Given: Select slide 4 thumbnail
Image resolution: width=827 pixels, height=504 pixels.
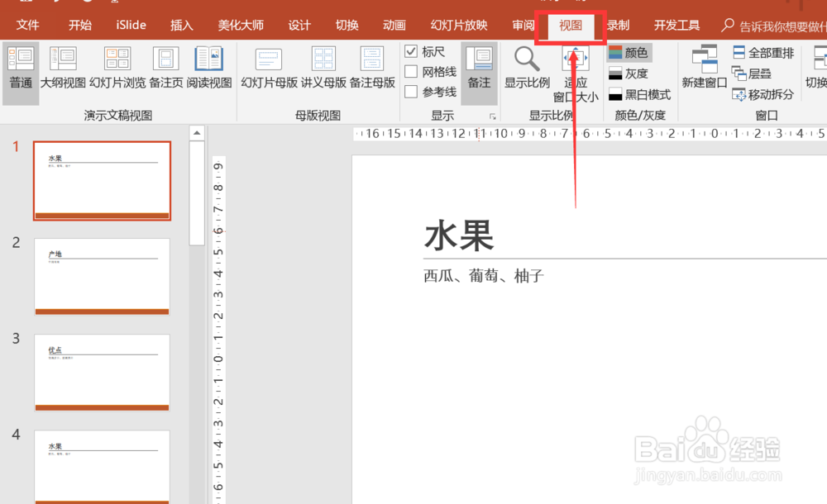Looking at the screenshot, I should coord(103,467).
